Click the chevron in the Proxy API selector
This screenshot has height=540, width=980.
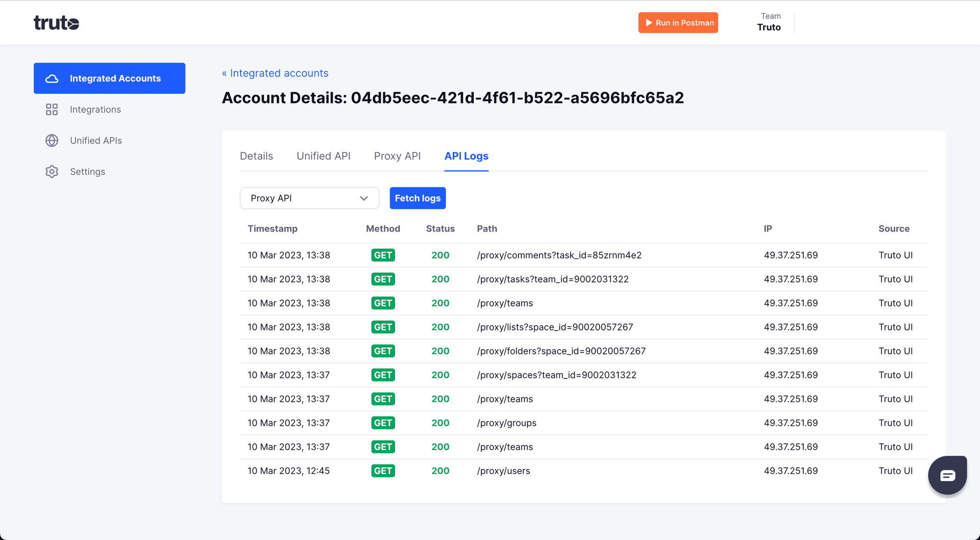tap(364, 198)
